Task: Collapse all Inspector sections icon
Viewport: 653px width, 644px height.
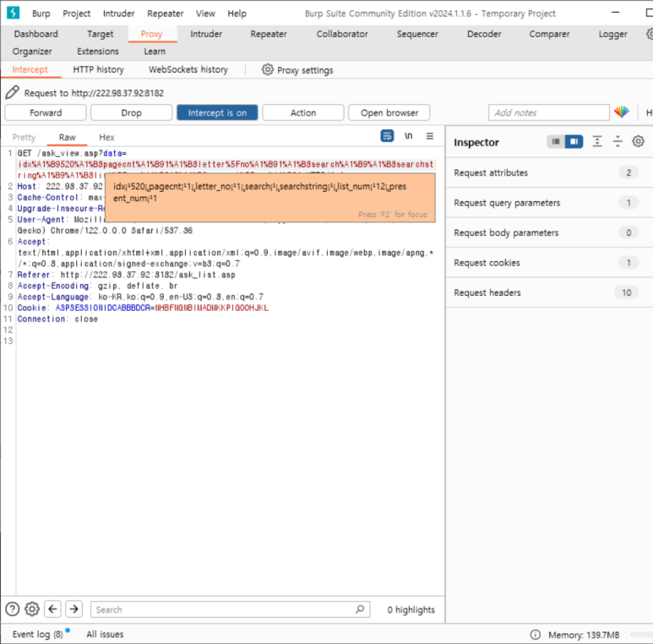Action: 618,142
